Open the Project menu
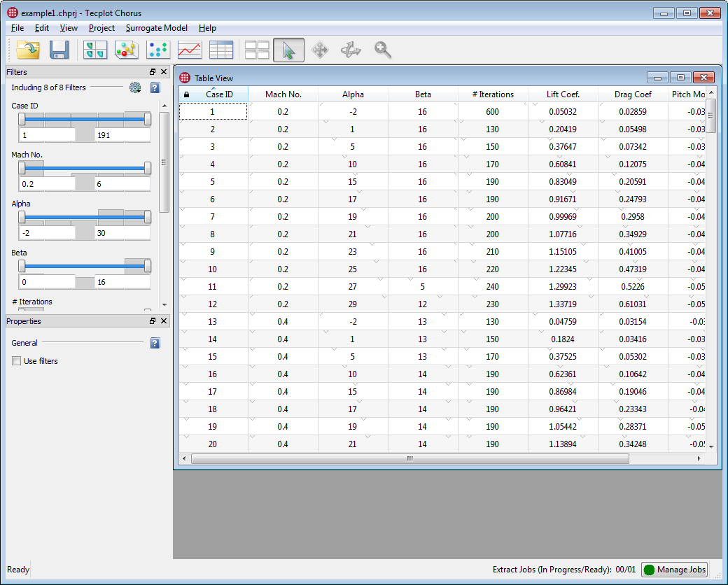 tap(101, 28)
